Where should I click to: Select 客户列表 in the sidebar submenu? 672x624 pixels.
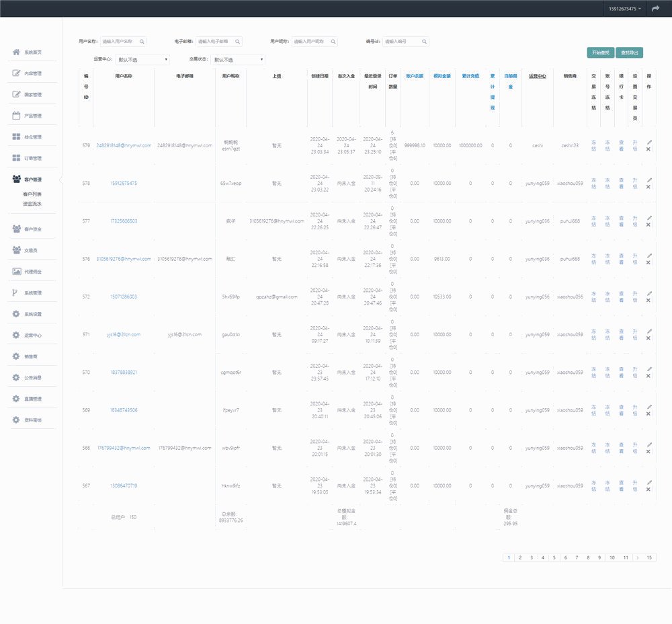[x=32, y=194]
